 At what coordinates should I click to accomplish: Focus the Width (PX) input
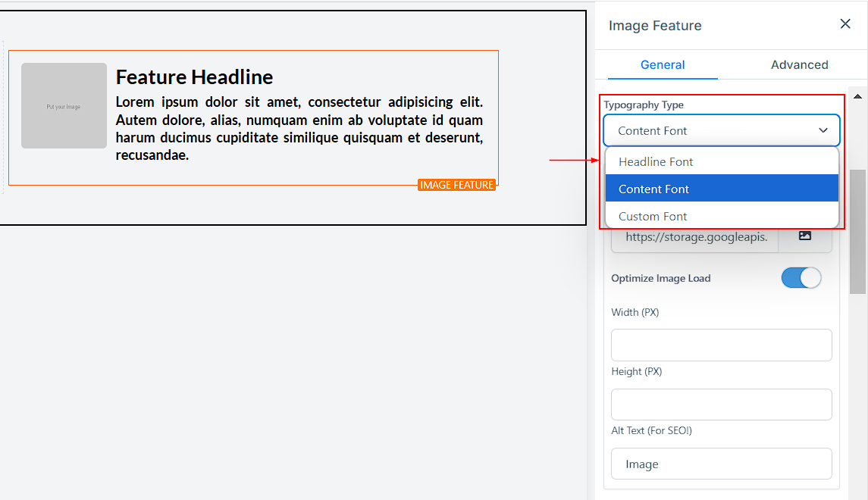pos(721,345)
